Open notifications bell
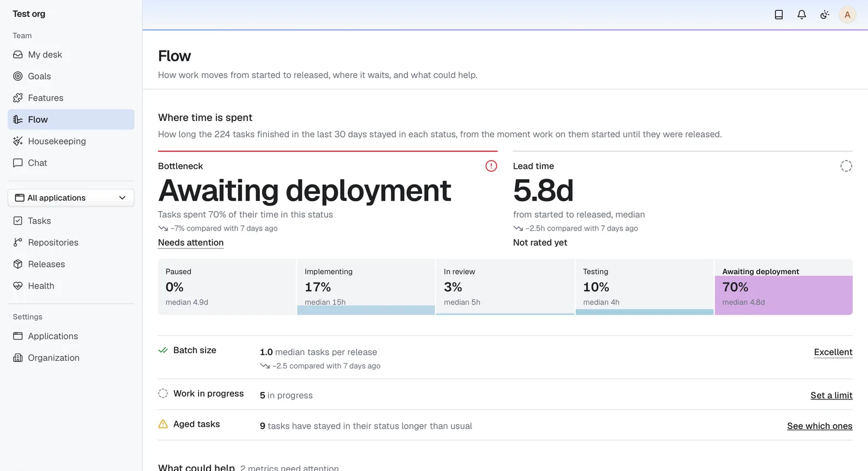 pyautogui.click(x=801, y=15)
